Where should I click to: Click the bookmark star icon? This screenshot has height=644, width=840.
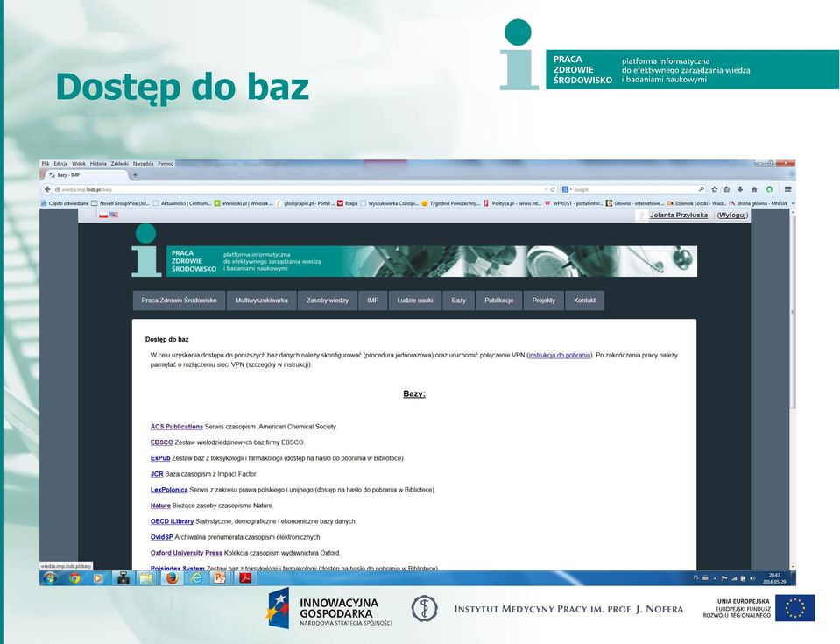(x=714, y=189)
